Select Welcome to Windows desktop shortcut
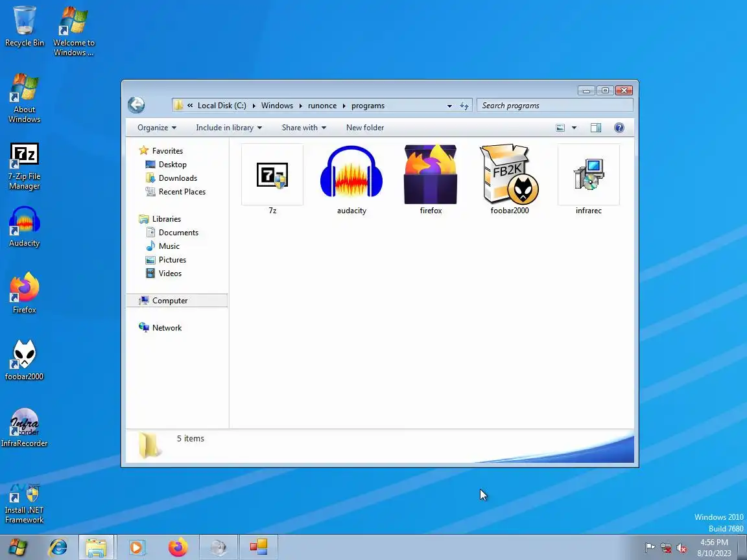747x560 pixels. pos(73,31)
